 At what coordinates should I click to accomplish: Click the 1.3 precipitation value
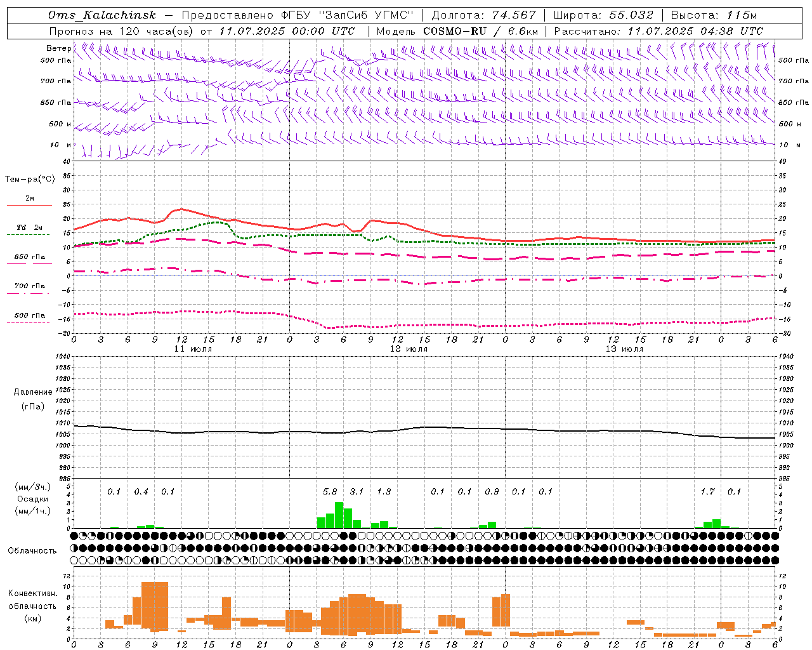[384, 491]
